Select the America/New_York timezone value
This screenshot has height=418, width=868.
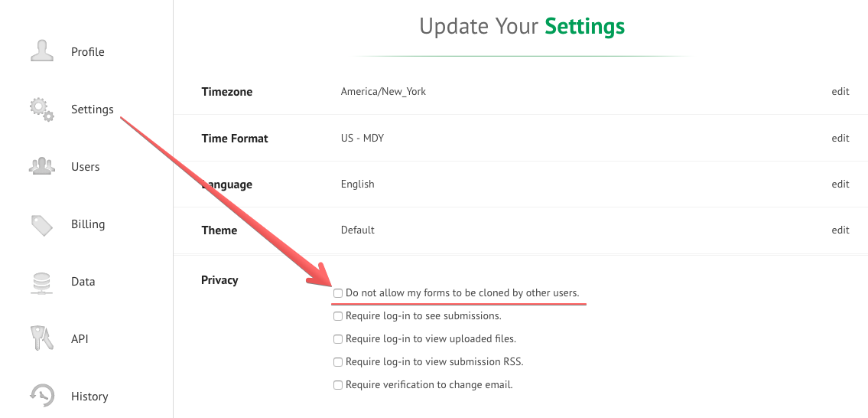[x=383, y=92]
